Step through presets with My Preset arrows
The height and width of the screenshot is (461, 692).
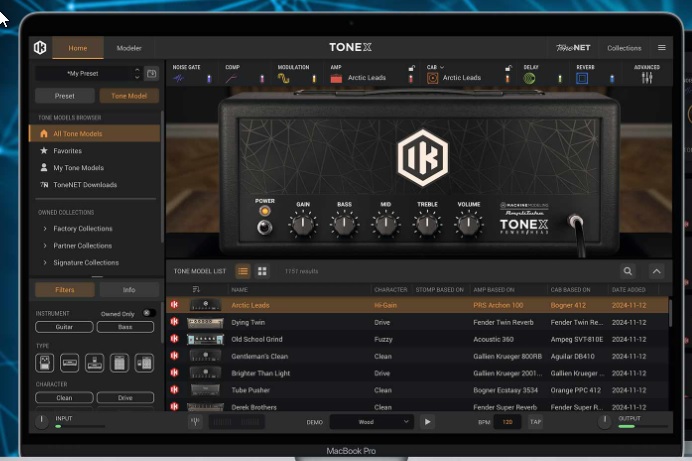(137, 73)
